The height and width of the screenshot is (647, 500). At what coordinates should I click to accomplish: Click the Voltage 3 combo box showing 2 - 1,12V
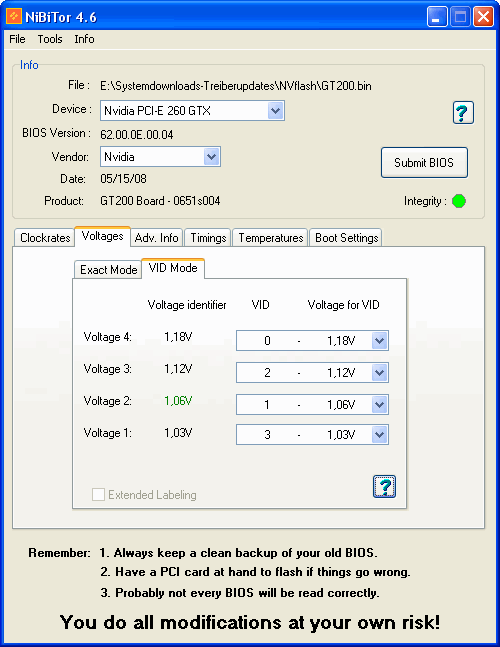[312, 373]
